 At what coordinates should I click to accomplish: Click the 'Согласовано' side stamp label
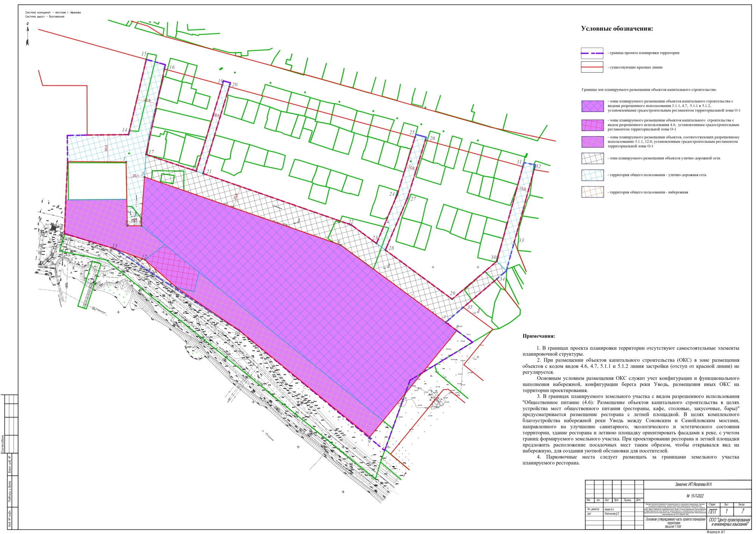[3, 444]
